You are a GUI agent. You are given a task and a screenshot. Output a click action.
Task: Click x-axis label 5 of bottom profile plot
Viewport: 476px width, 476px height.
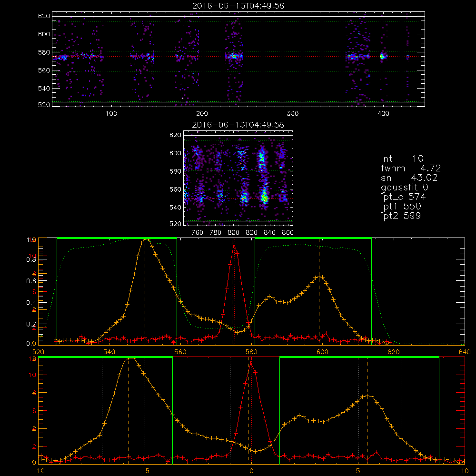358,471
